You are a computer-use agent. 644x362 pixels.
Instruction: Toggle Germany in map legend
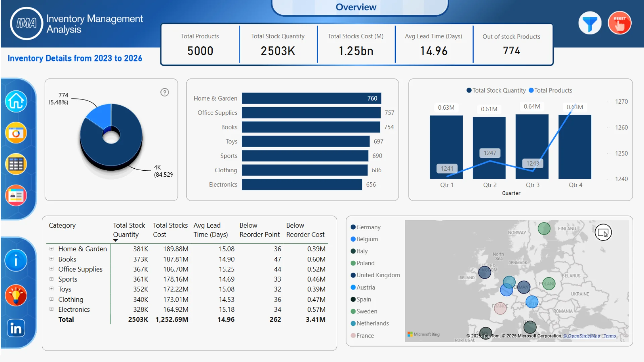(368, 227)
